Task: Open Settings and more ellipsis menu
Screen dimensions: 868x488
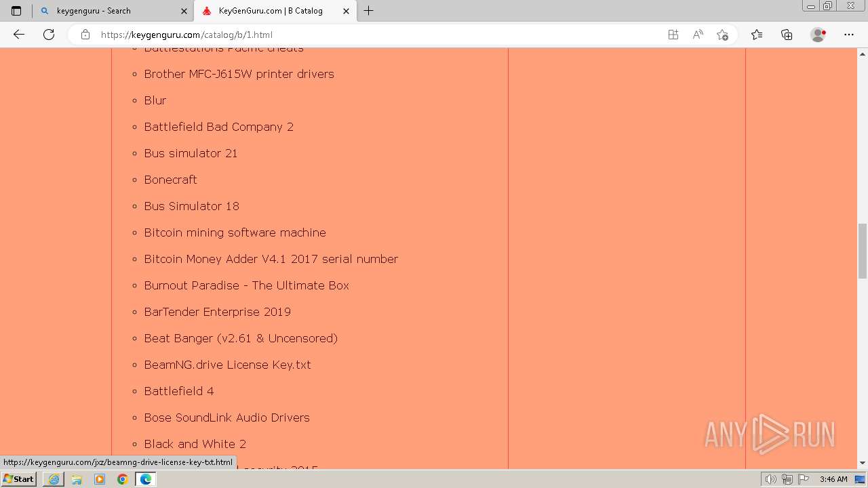Action: 849,35
